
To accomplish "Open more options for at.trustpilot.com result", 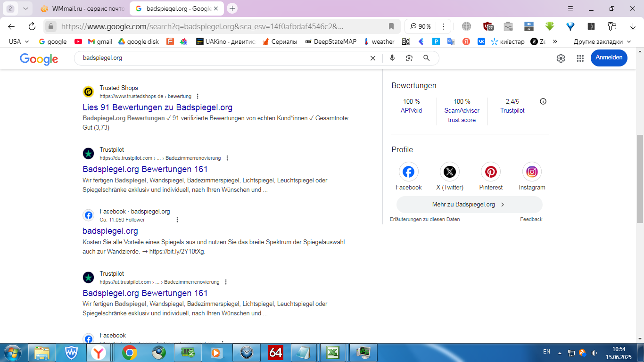I will click(x=226, y=282).
